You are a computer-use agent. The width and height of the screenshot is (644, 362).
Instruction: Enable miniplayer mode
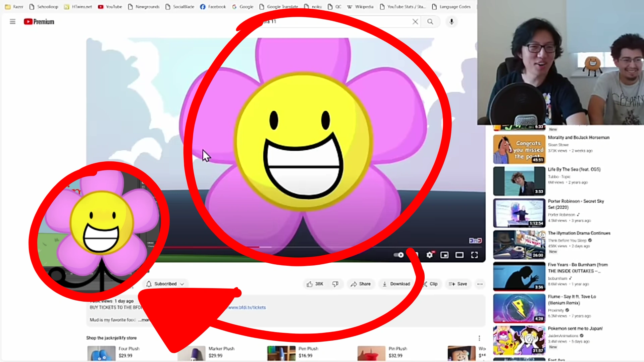(444, 255)
